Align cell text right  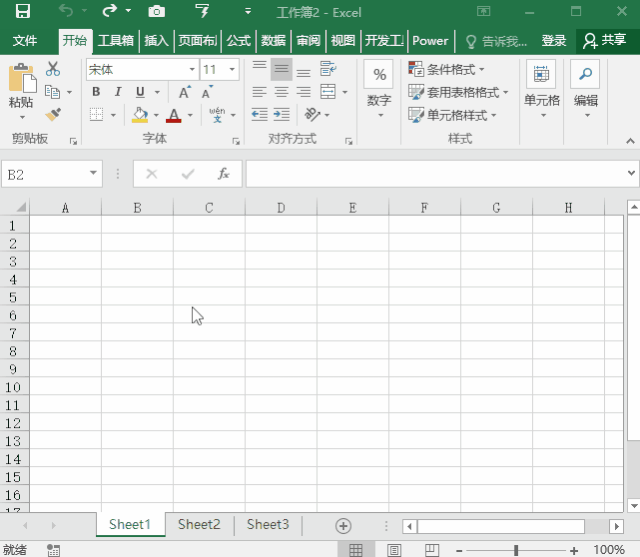pos(303,92)
